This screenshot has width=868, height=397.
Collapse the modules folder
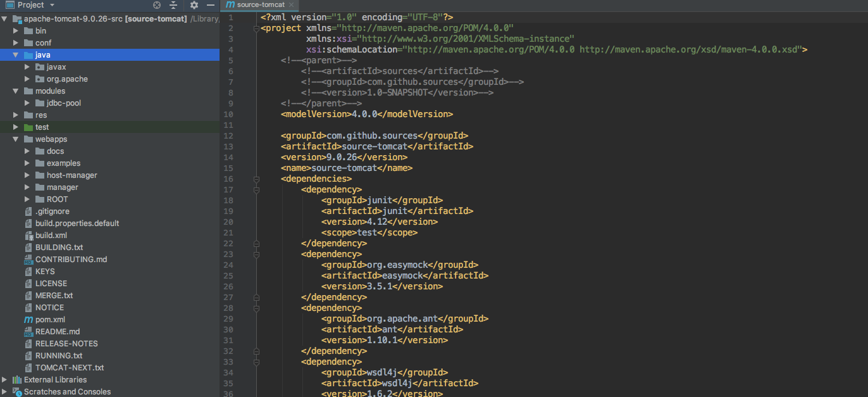click(x=16, y=91)
